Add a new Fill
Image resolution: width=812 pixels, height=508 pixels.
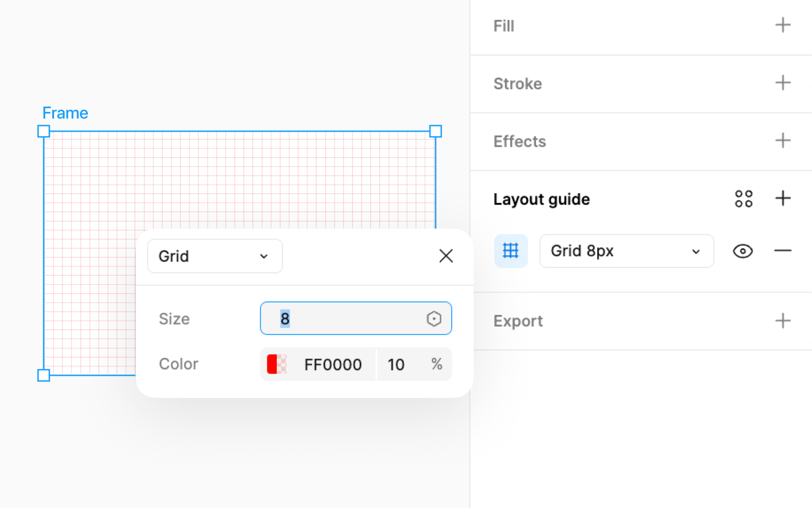(782, 25)
